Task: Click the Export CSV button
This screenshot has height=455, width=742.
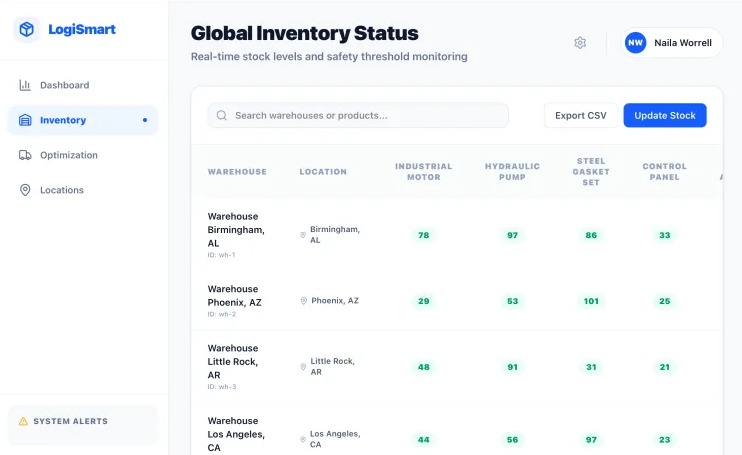Action: pos(581,115)
